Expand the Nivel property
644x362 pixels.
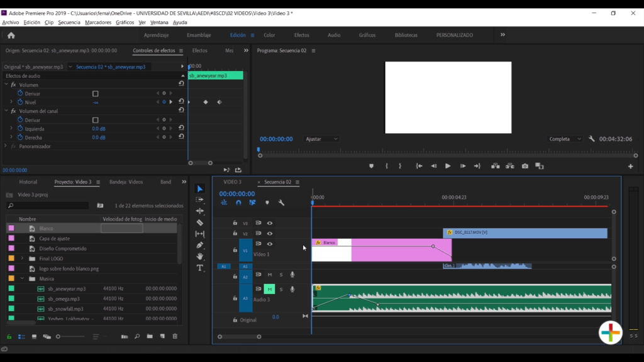tap(11, 102)
